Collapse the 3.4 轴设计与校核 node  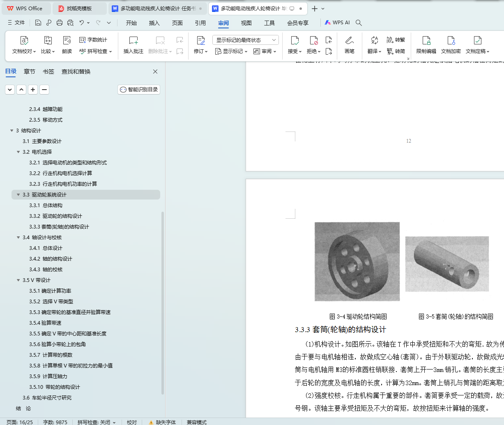click(18, 238)
